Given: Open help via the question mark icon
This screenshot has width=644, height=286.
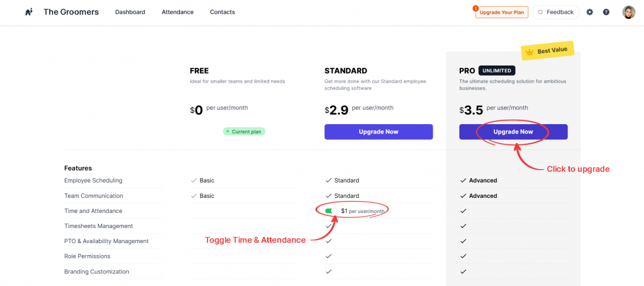Looking at the screenshot, I should click(x=606, y=13).
